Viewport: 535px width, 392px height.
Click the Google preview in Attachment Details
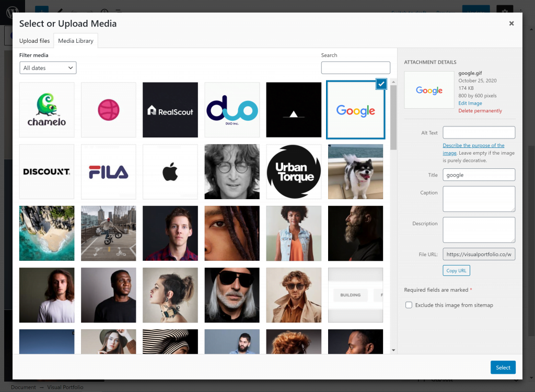429,90
